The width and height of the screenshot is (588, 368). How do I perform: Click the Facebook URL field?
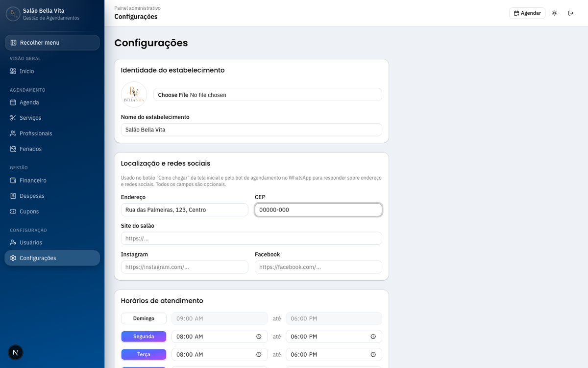coord(318,267)
